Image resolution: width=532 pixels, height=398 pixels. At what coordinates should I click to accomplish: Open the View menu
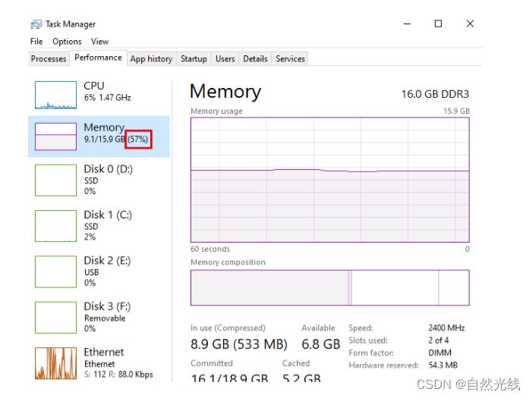click(x=99, y=42)
